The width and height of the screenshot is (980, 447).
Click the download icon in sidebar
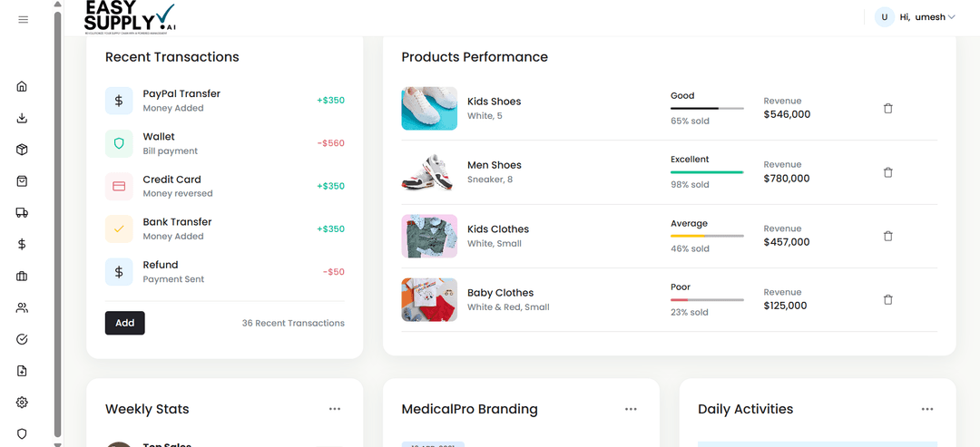point(22,118)
